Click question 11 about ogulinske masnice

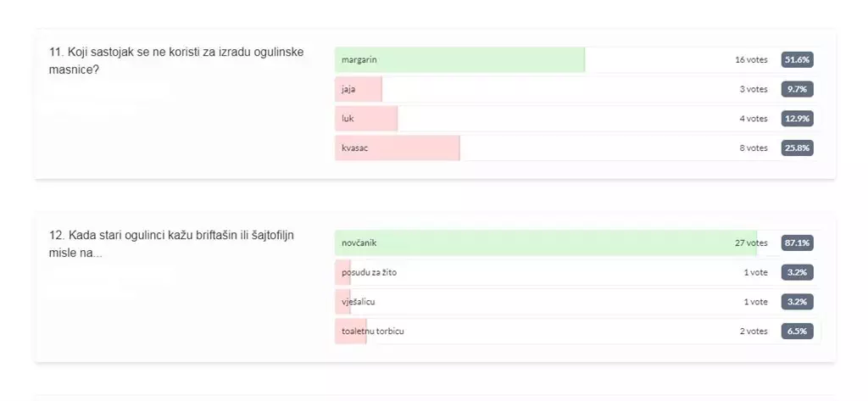[176, 61]
